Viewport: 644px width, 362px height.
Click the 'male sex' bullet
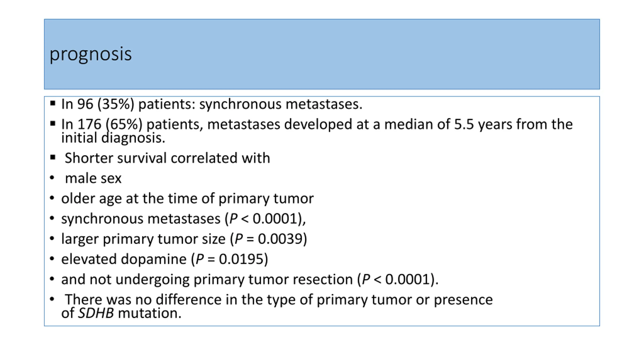(93, 178)
